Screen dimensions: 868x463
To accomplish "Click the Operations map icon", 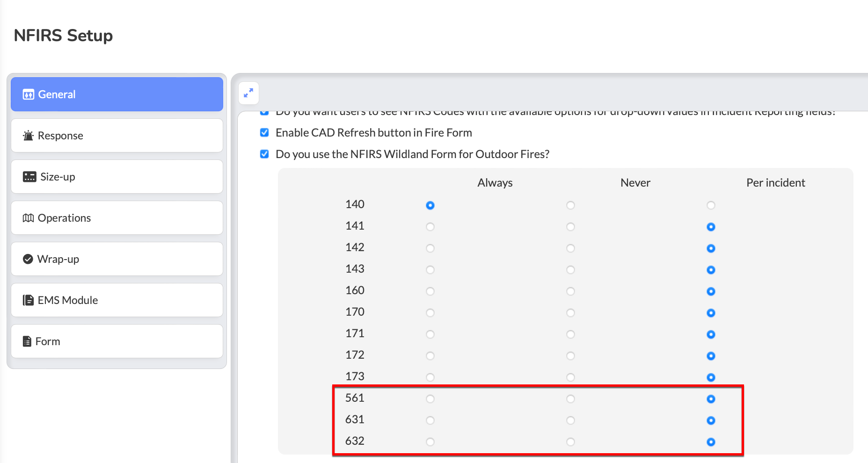I will pyautogui.click(x=29, y=218).
